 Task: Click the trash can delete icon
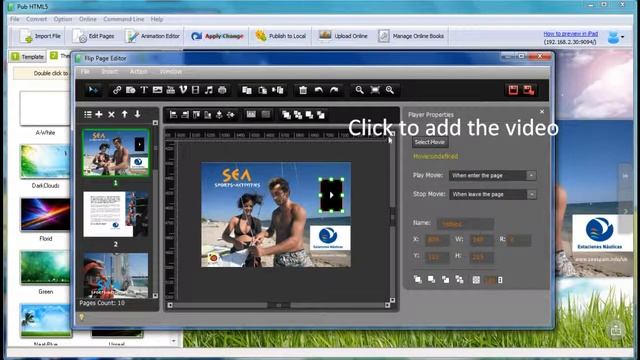pos(303,90)
